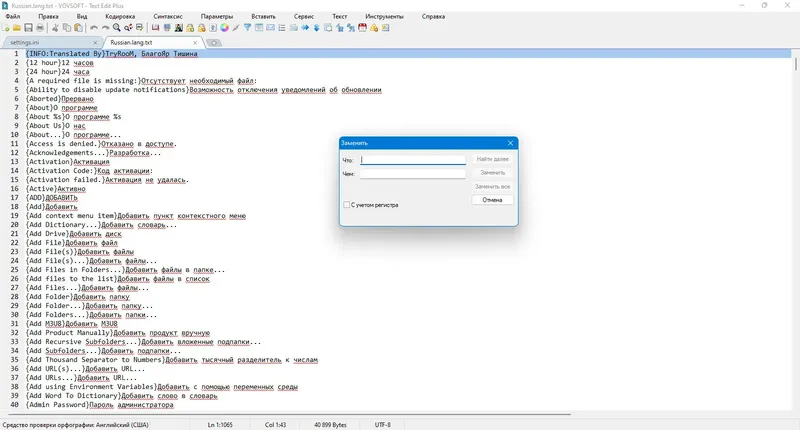
Task: Click the yellow warning triangle icon
Action: [x=374, y=28]
